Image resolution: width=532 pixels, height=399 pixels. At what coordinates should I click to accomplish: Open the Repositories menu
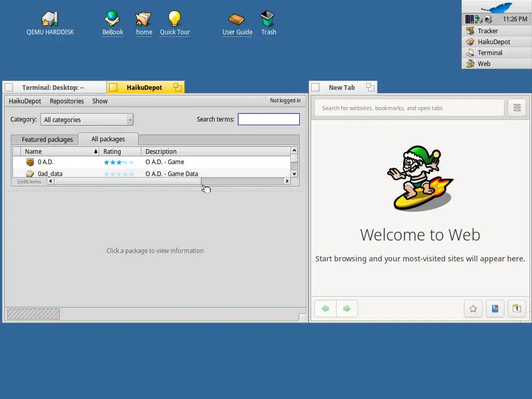(66, 101)
